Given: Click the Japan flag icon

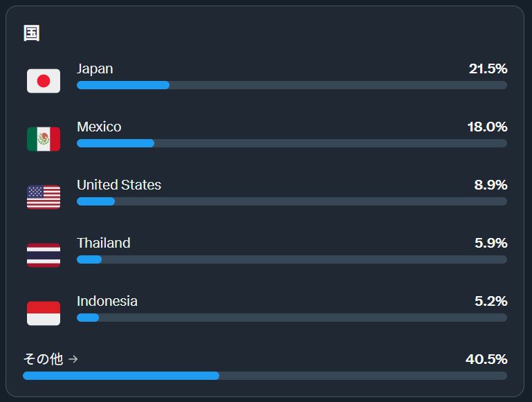Looking at the screenshot, I should point(44,81).
